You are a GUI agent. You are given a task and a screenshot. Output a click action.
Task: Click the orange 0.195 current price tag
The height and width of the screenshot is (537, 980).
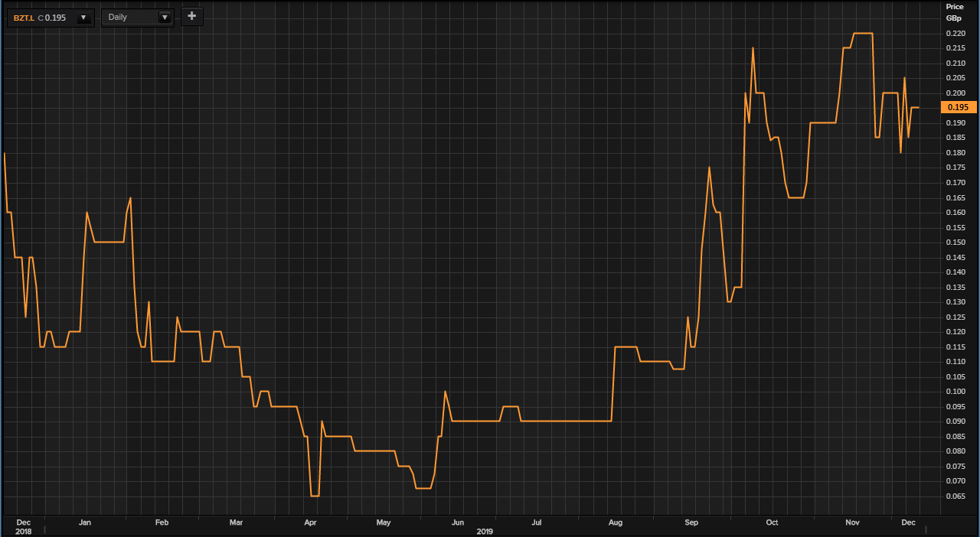[x=958, y=108]
